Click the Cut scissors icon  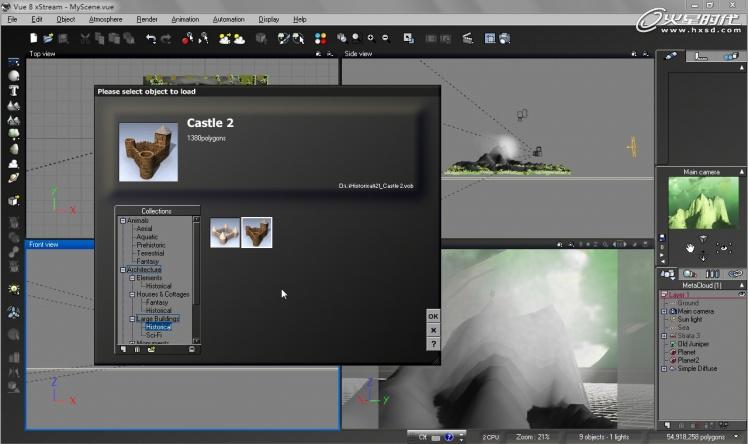pyautogui.click(x=85, y=39)
